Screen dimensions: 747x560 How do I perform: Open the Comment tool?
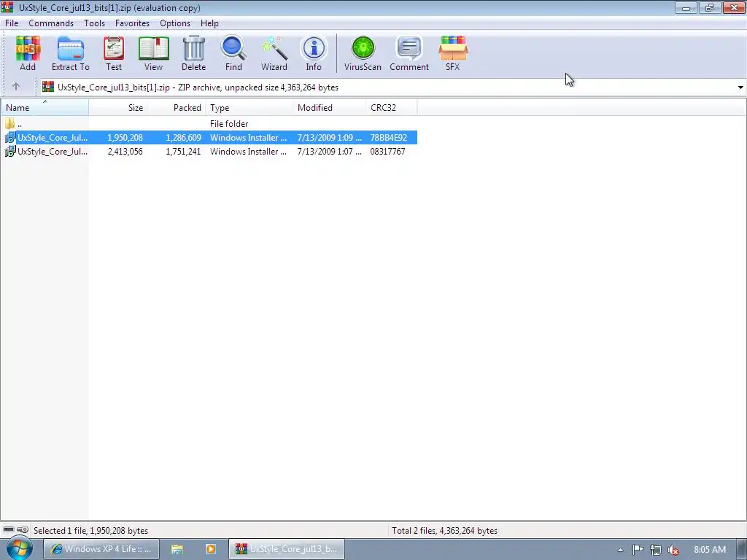[x=409, y=53]
